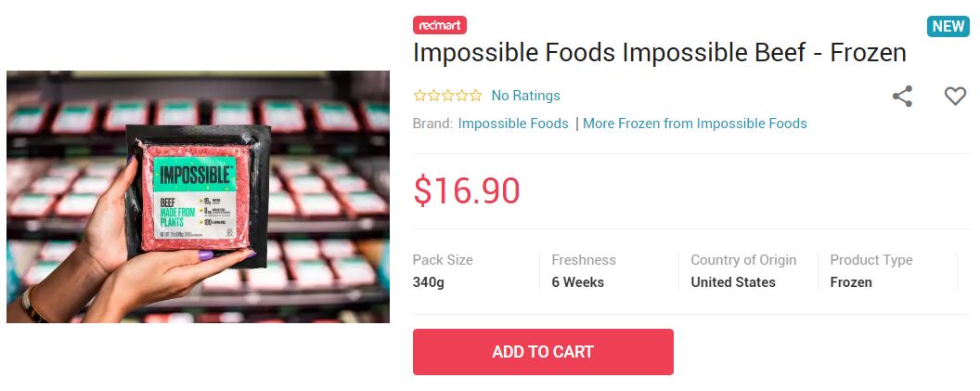Click the Impossible Beef - Frozen product title
This screenshot has width=980, height=391.
pos(659,53)
